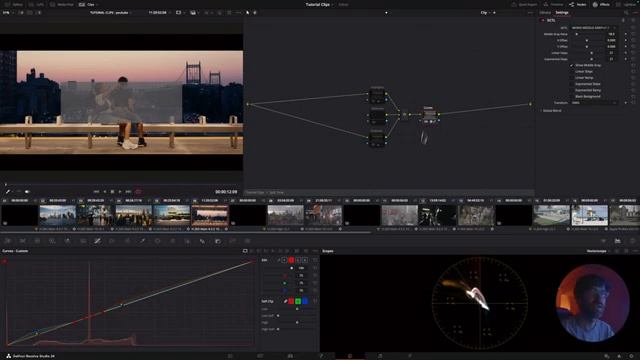Open the Qualifier eyedropper palette
Image resolution: width=640 pixels, height=360 pixels.
pos(142,241)
